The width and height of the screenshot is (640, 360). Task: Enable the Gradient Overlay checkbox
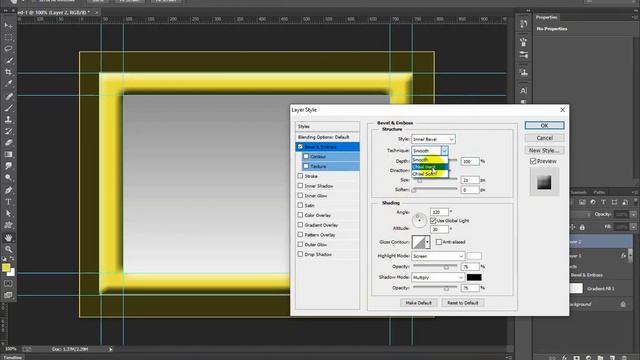tap(300, 225)
